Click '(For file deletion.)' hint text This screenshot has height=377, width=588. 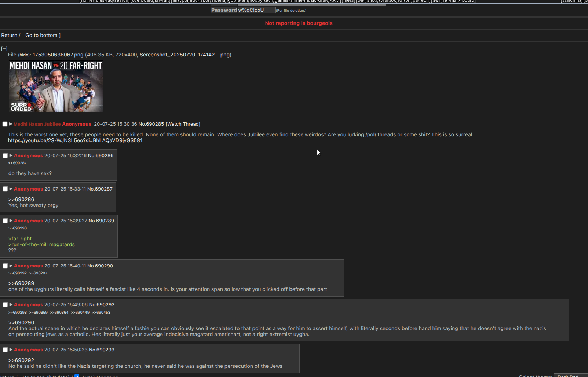(291, 10)
